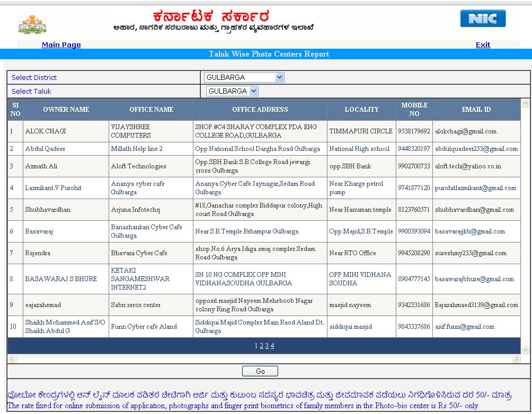The height and width of the screenshot is (414, 532).
Task: Click office name KETAKI SANGAMESHWAR INTERNET2
Action: coord(140,278)
